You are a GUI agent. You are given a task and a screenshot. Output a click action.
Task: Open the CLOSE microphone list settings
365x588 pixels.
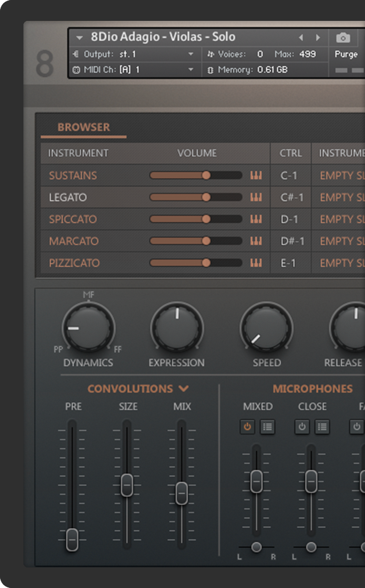tap(322, 427)
